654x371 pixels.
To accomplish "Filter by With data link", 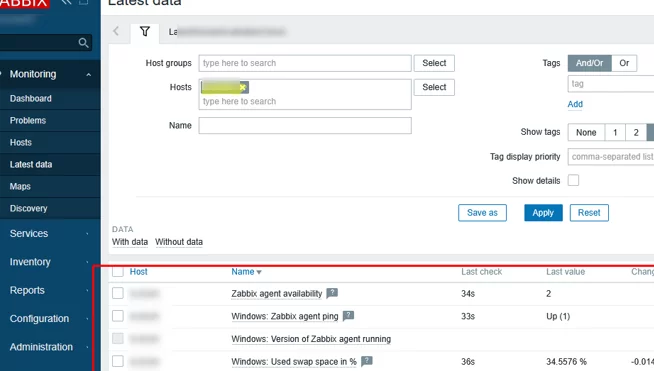I will (130, 242).
